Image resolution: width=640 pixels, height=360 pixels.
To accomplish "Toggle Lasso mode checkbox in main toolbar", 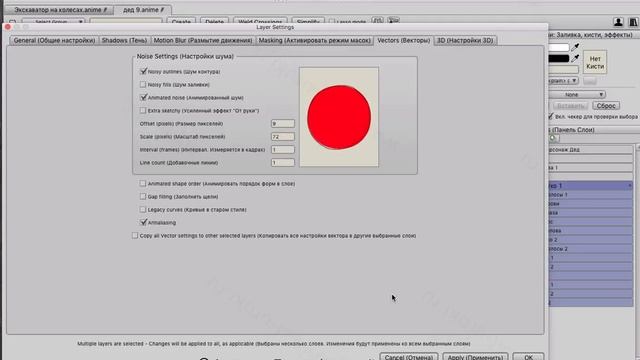I will tap(331, 22).
